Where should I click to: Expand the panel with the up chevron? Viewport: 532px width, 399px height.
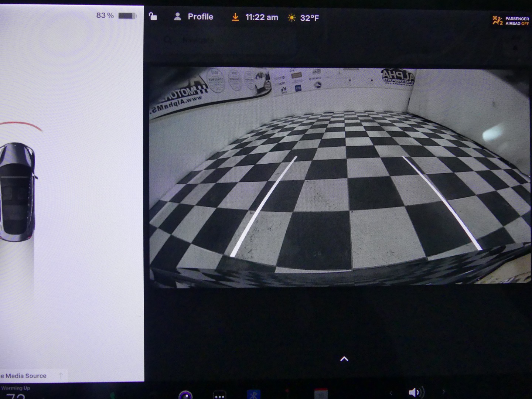pyautogui.click(x=344, y=359)
